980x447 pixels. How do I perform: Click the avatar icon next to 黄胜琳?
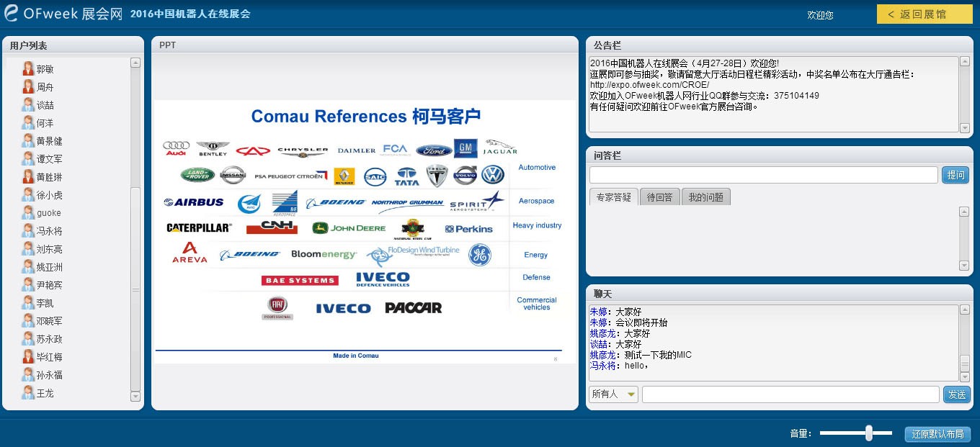(28, 177)
